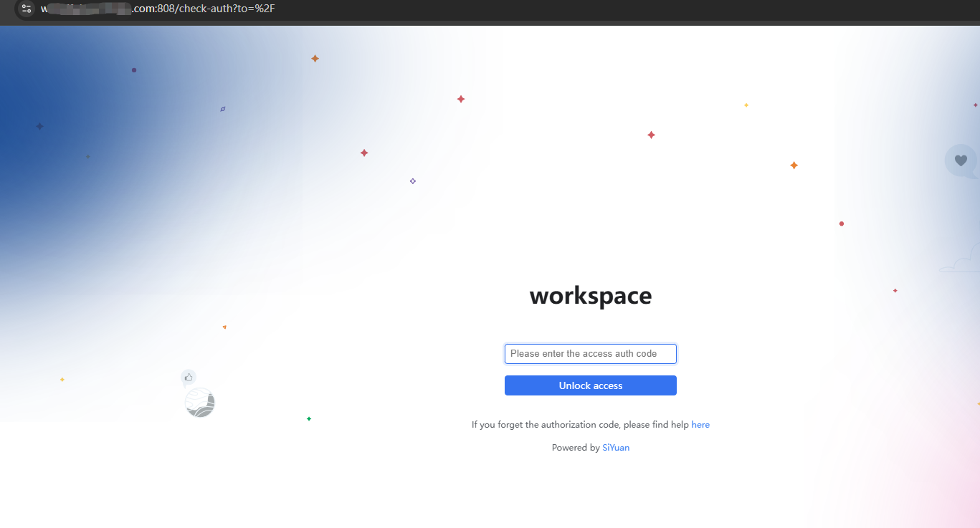Click the workspace heading text
The image size is (980, 528).
point(590,296)
